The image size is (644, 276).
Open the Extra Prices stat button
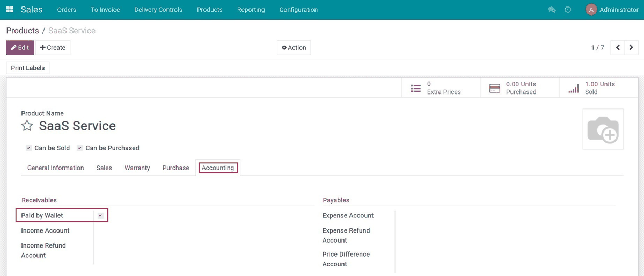(x=441, y=88)
